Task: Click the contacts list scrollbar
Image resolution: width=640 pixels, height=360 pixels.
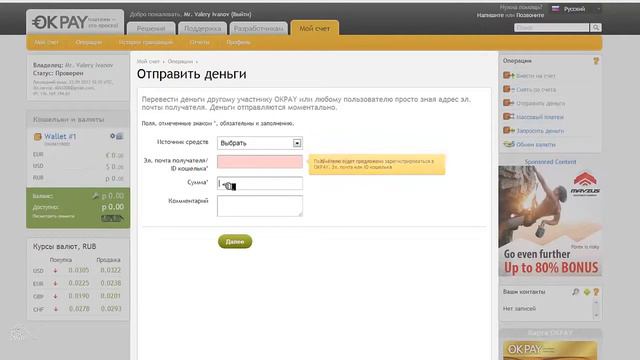Action: click(596, 309)
